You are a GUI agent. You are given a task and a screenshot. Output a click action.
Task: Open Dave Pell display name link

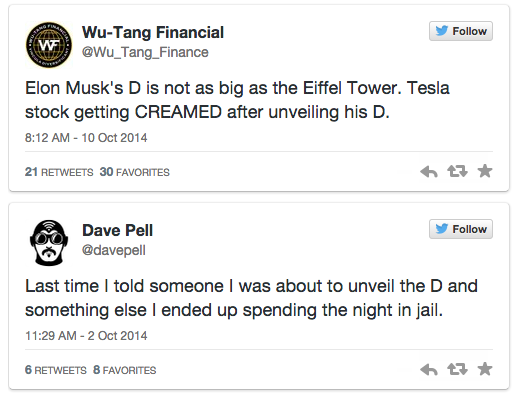(117, 230)
